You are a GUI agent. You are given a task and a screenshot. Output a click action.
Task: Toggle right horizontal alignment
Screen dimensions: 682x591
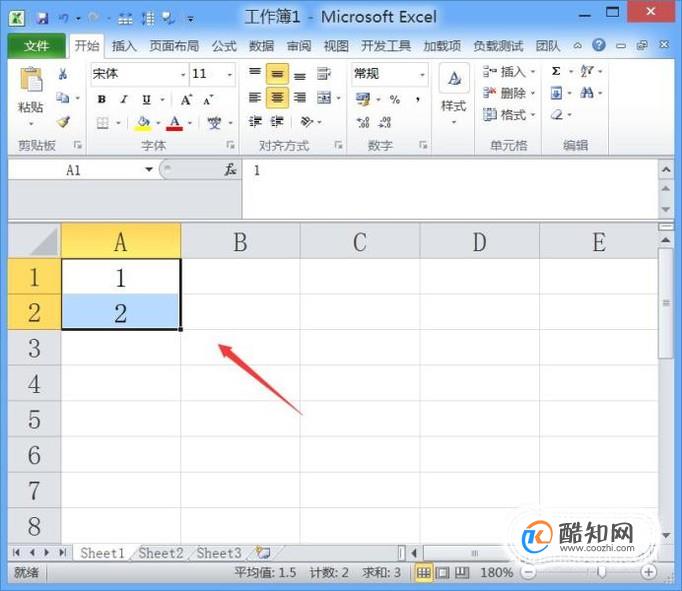coord(300,97)
